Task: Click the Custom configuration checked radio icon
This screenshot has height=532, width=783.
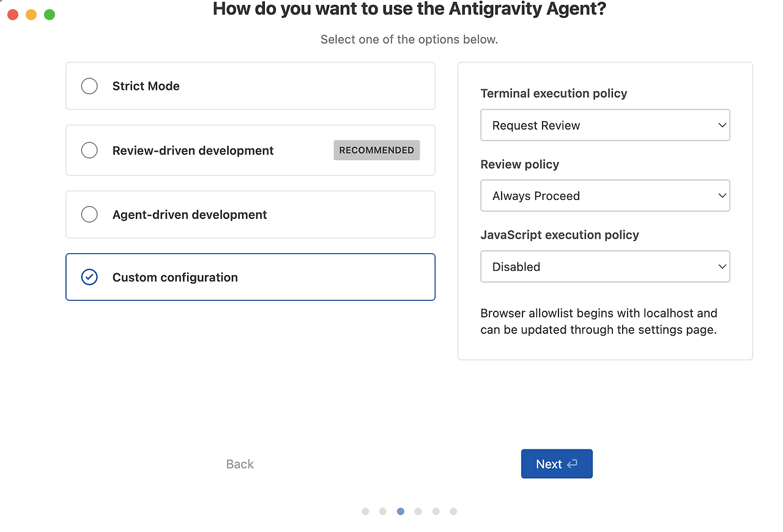Action: click(x=89, y=278)
